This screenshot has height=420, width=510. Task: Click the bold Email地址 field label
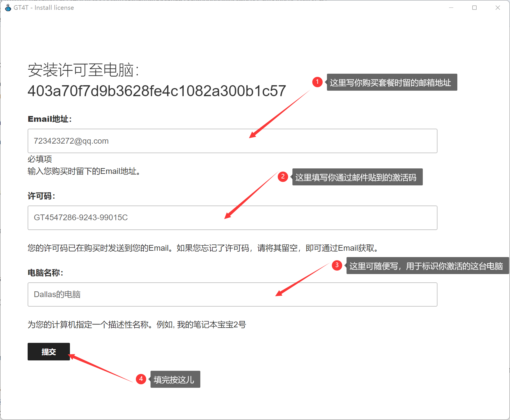[50, 119]
